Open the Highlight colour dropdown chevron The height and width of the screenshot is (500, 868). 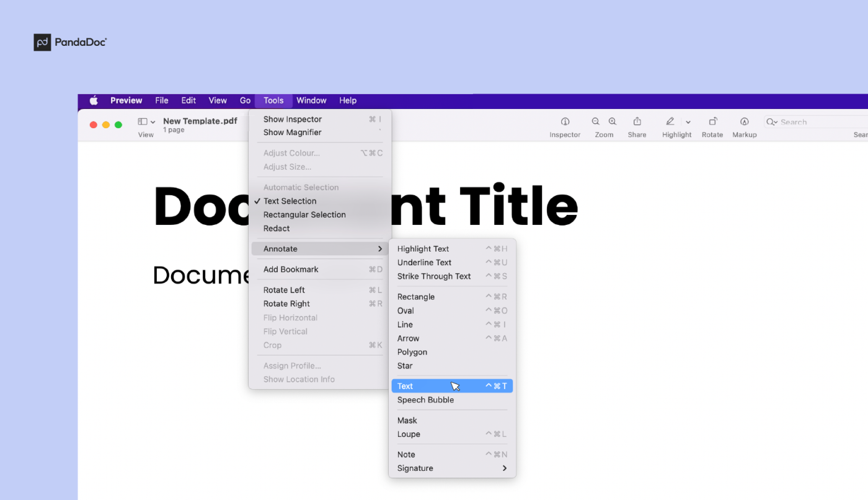(688, 122)
